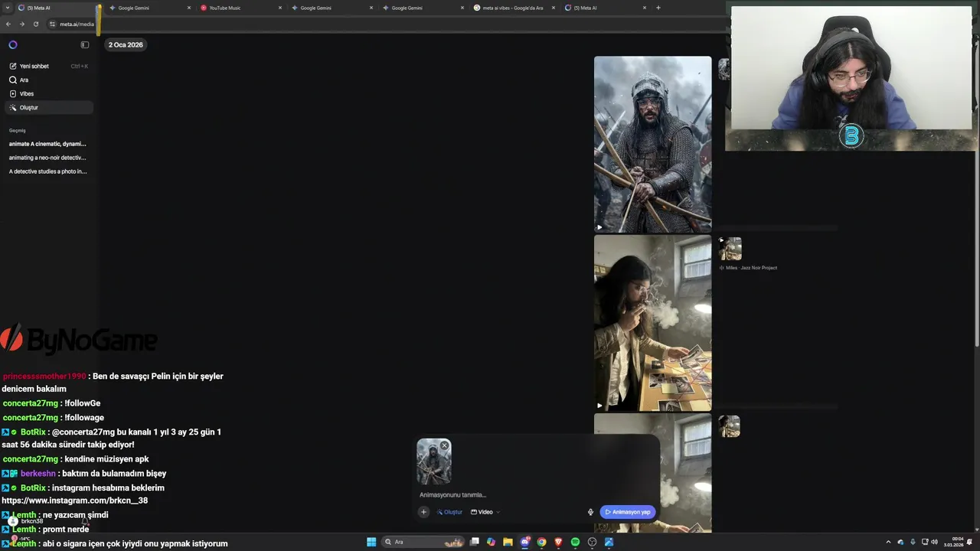
Task: View site information icon in address bar
Action: tap(52, 24)
